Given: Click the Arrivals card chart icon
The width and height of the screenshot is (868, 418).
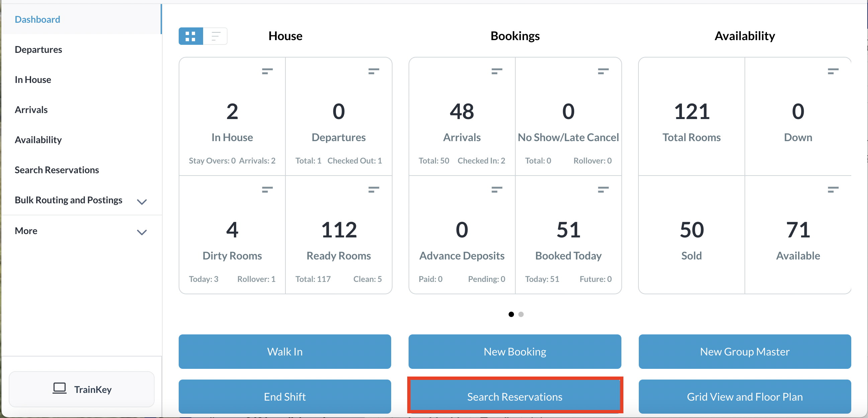Looking at the screenshot, I should click(496, 71).
